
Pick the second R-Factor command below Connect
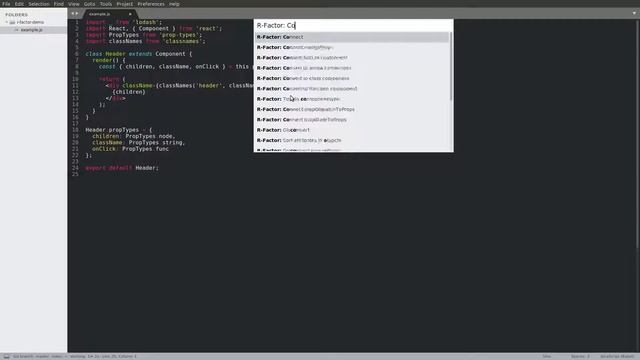tap(352, 47)
